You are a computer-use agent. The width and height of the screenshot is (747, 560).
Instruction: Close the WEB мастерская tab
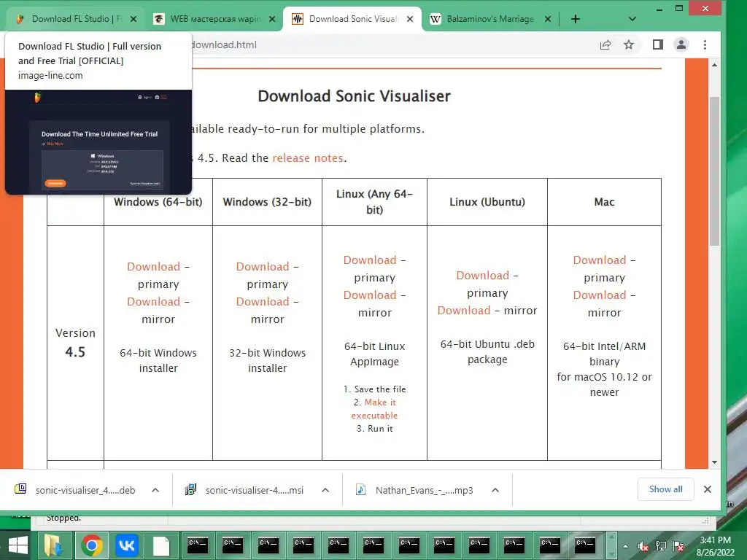coord(272,19)
